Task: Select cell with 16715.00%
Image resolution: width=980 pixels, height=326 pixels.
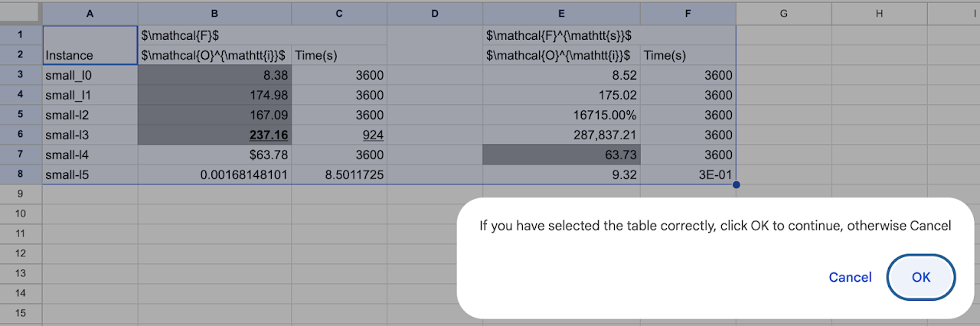Action: 561,115
